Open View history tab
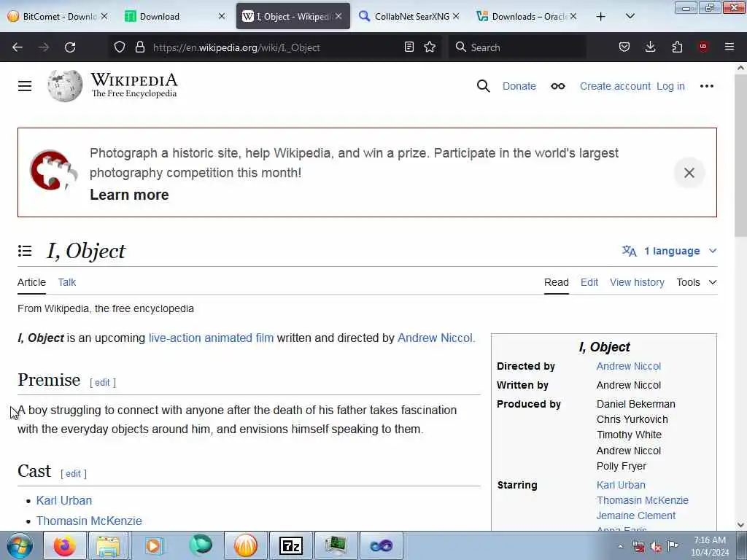This screenshot has height=560, width=747. tap(637, 282)
